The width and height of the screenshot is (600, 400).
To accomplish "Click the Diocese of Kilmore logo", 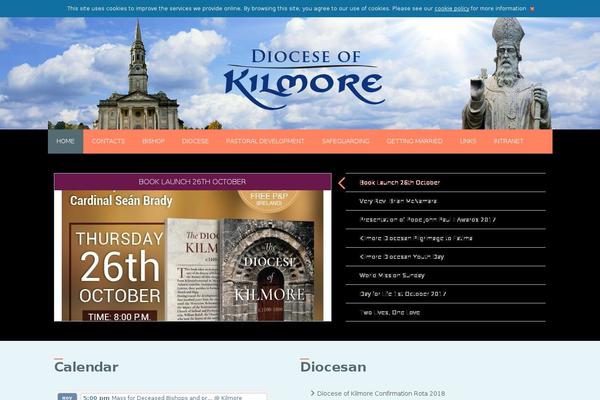I will coord(304,78).
